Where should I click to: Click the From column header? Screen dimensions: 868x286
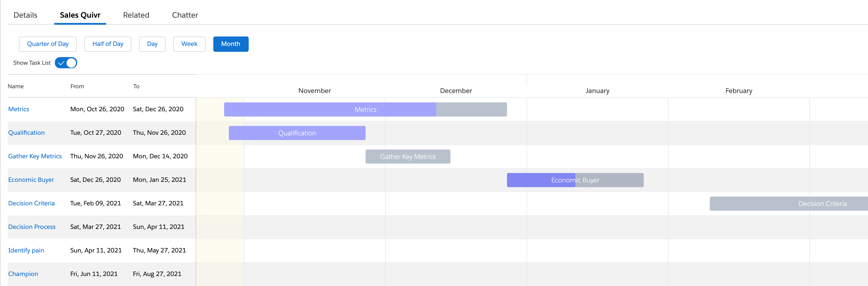[77, 86]
